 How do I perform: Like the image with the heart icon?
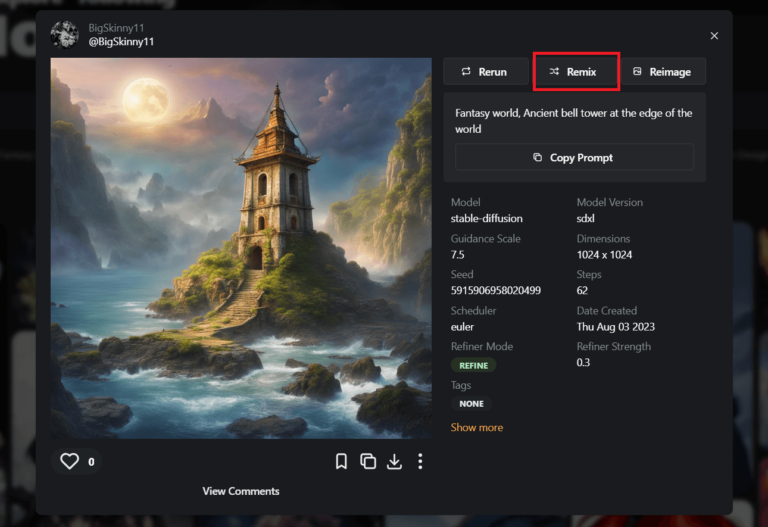[x=69, y=461]
